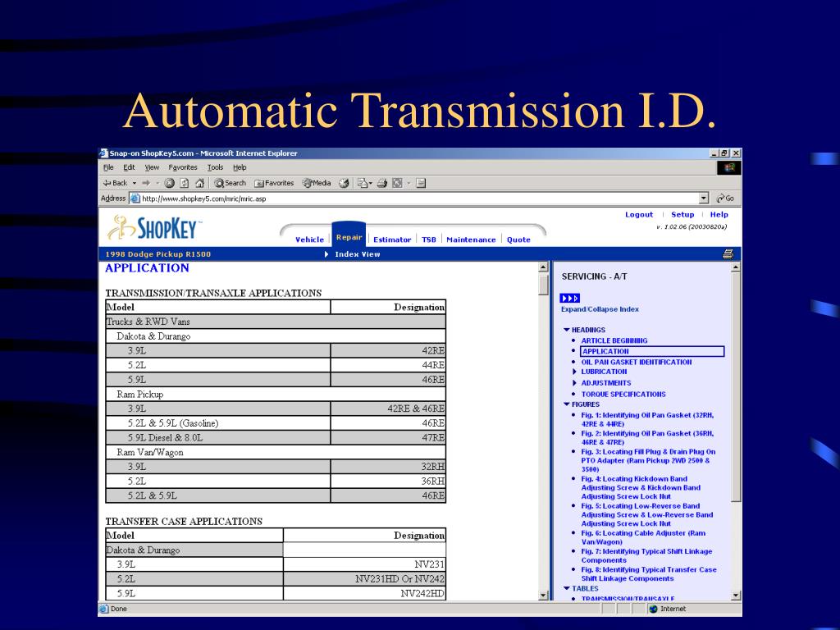840x630 pixels.
Task: Click the 47RE designation cell
Action: coord(388,438)
